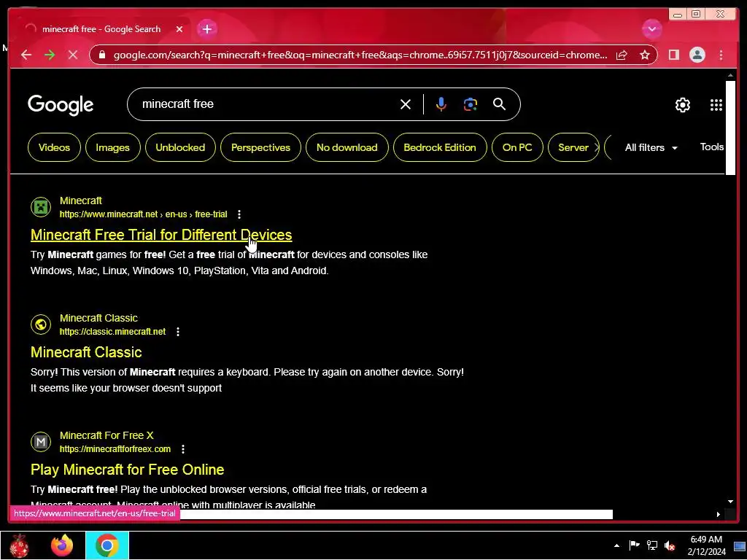Open more options for minecraft.net result
The width and height of the screenshot is (747, 560).
[x=239, y=214]
